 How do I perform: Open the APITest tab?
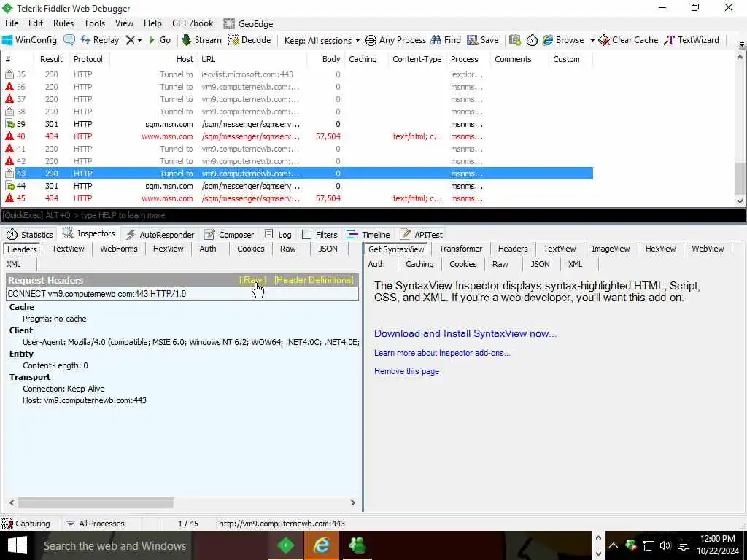[422, 234]
